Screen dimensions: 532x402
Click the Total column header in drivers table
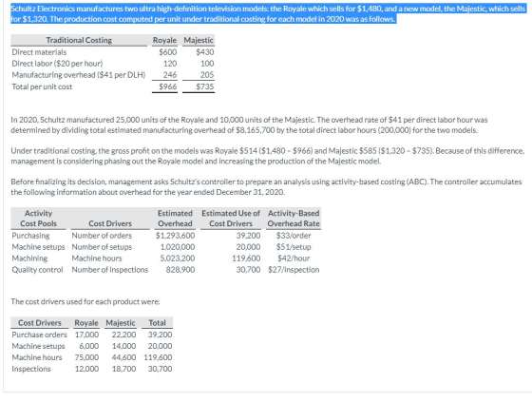click(157, 322)
